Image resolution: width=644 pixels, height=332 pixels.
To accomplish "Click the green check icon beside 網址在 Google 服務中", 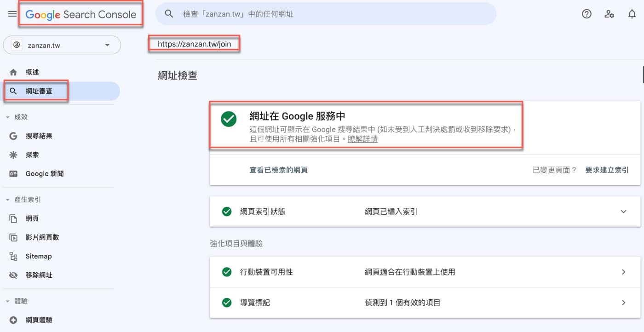I will click(229, 119).
